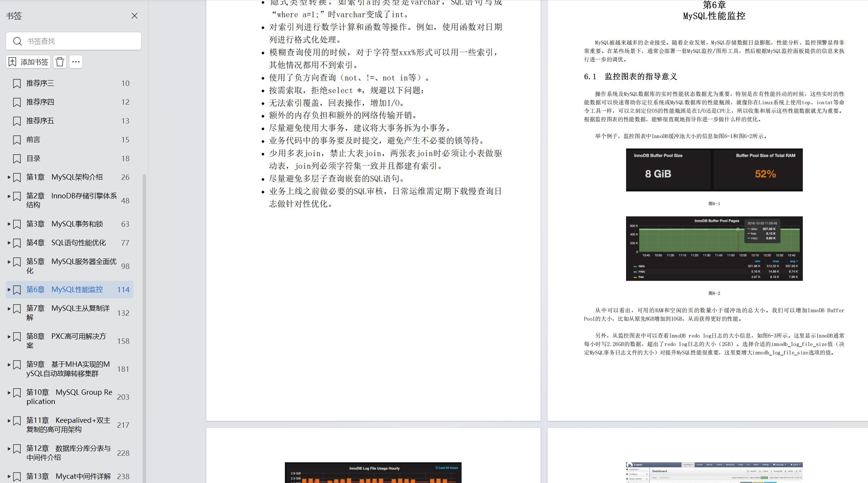Click the trash delete bookmark icon
This screenshot has width=868, height=483.
[x=60, y=62]
